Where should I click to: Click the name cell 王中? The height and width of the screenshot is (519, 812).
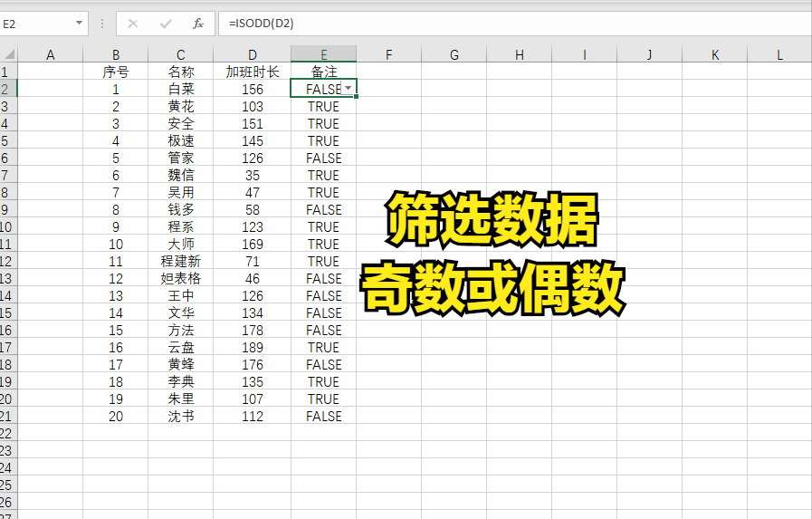point(181,295)
